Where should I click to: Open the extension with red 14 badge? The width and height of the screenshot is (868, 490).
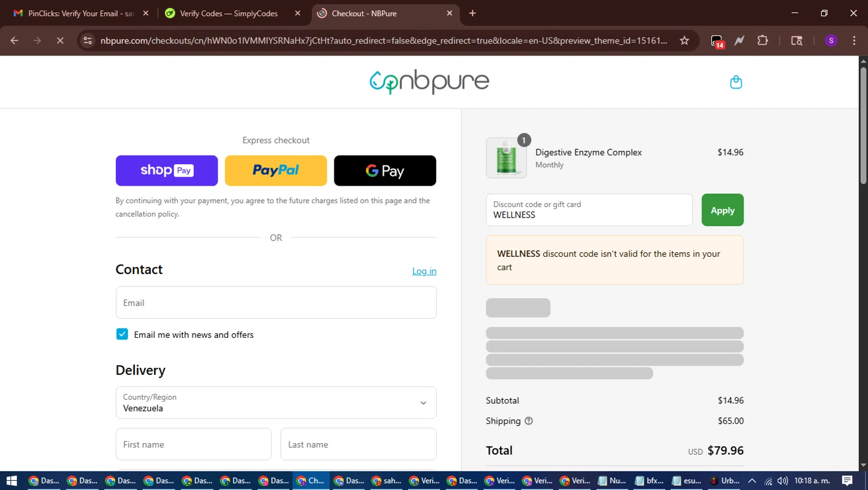coord(717,41)
